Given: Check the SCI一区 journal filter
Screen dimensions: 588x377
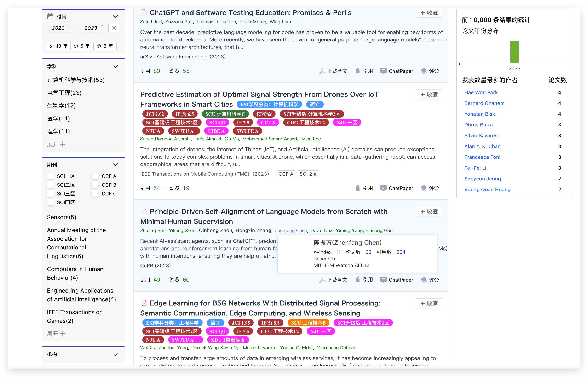Looking at the screenshot, I should pos(50,176).
